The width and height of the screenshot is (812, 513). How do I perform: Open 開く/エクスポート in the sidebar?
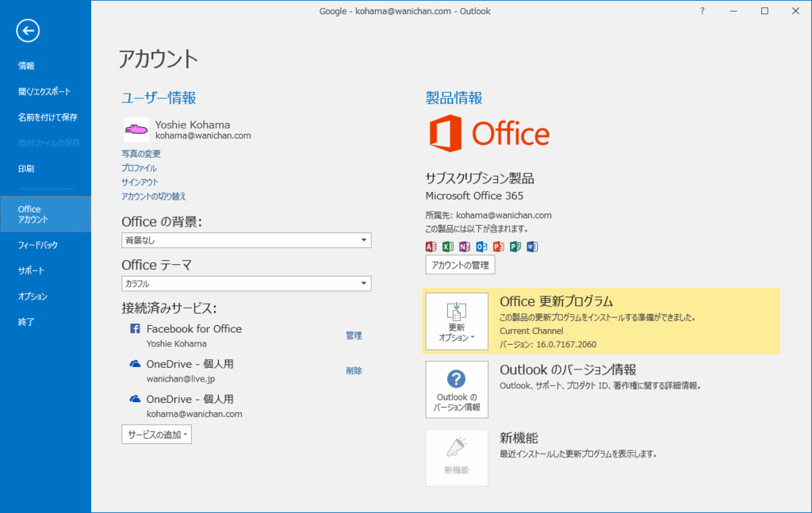click(x=45, y=92)
